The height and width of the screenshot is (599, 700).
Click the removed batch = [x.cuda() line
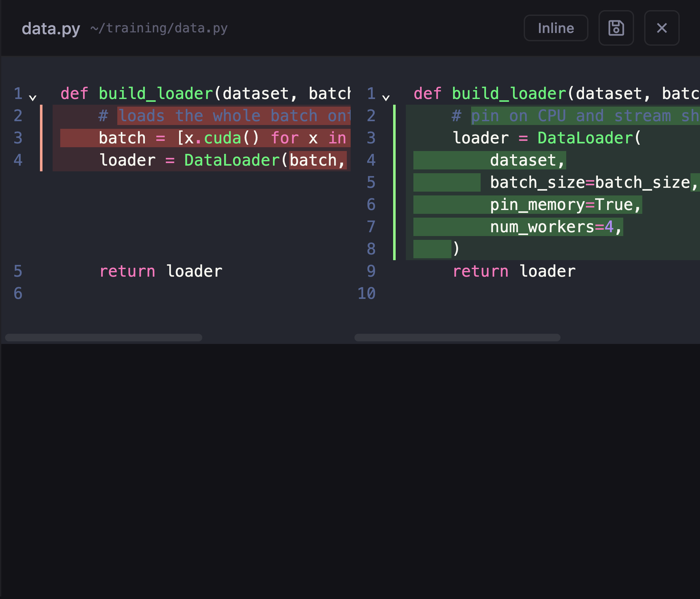tap(205, 138)
